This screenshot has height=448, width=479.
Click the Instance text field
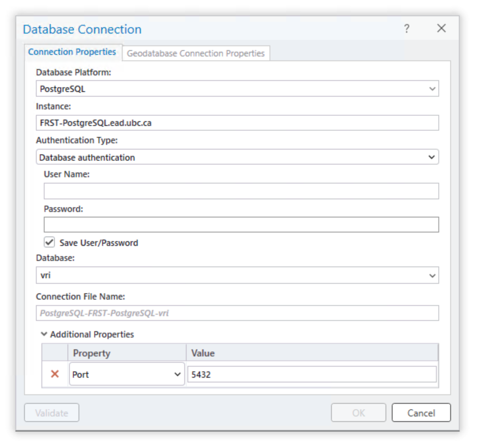coord(237,123)
